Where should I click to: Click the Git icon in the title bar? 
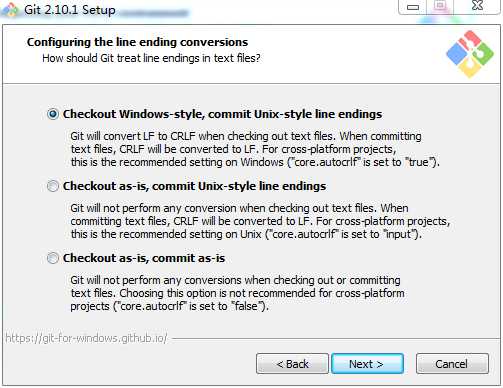pyautogui.click(x=9, y=9)
